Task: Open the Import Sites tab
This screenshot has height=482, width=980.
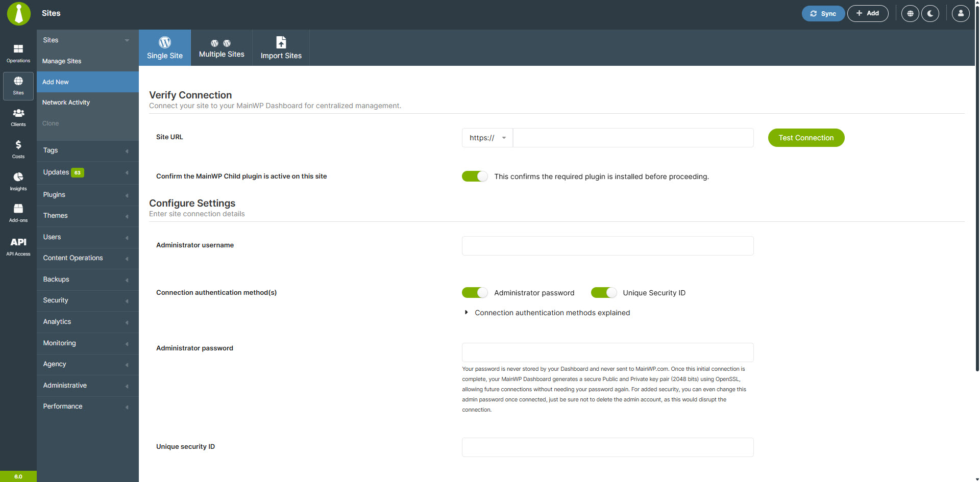Action: click(x=281, y=47)
